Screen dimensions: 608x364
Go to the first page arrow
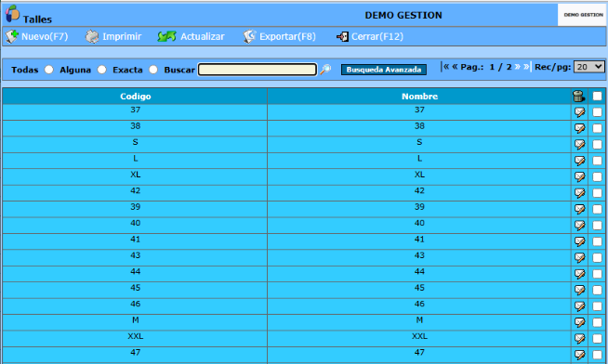445,67
